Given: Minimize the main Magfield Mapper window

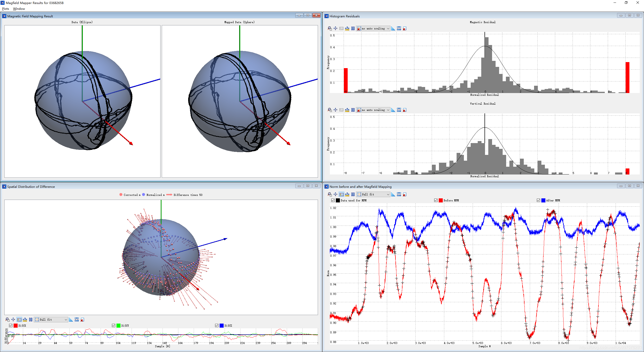Looking at the screenshot, I should click(x=615, y=3).
